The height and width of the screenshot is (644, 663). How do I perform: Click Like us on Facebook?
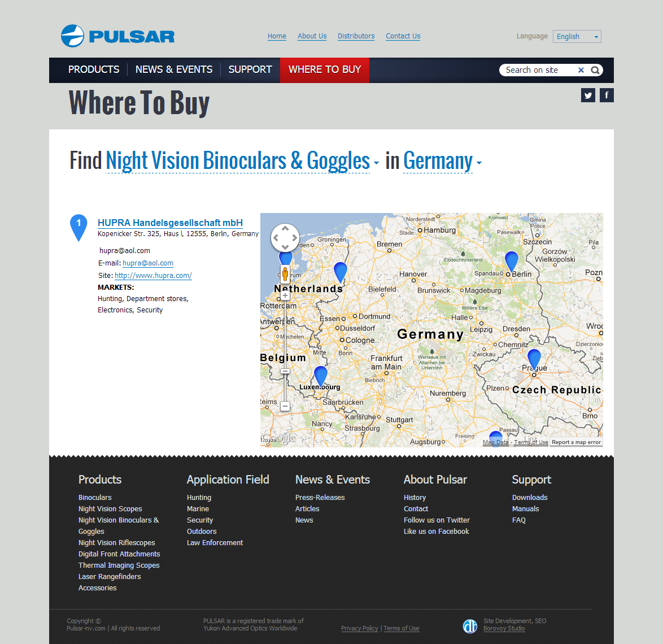[437, 532]
